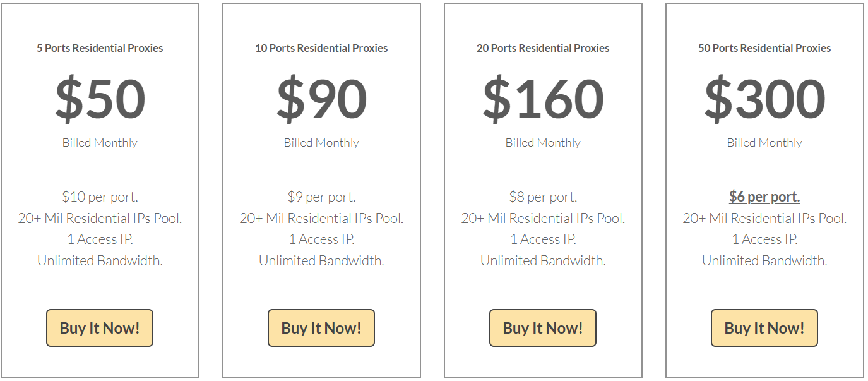Select the 5 Ports Residential Proxies heading

point(100,48)
